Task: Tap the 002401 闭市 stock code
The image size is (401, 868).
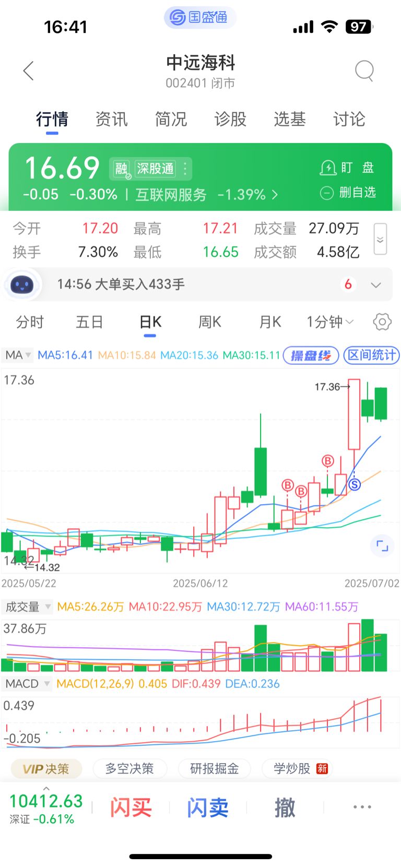Action: (x=200, y=84)
